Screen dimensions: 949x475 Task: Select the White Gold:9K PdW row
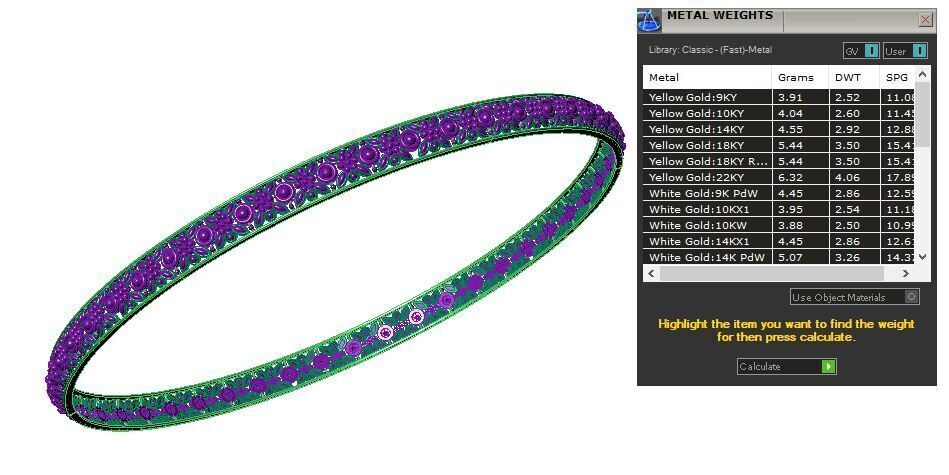coord(778,193)
